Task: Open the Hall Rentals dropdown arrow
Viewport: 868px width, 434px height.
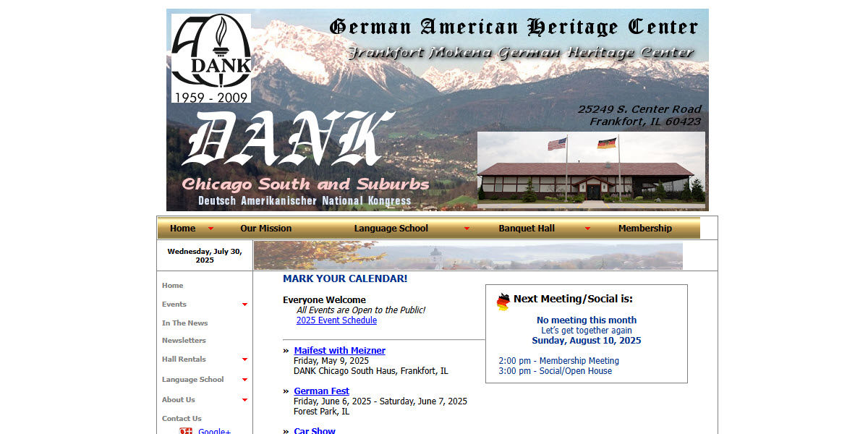Action: coord(246,360)
